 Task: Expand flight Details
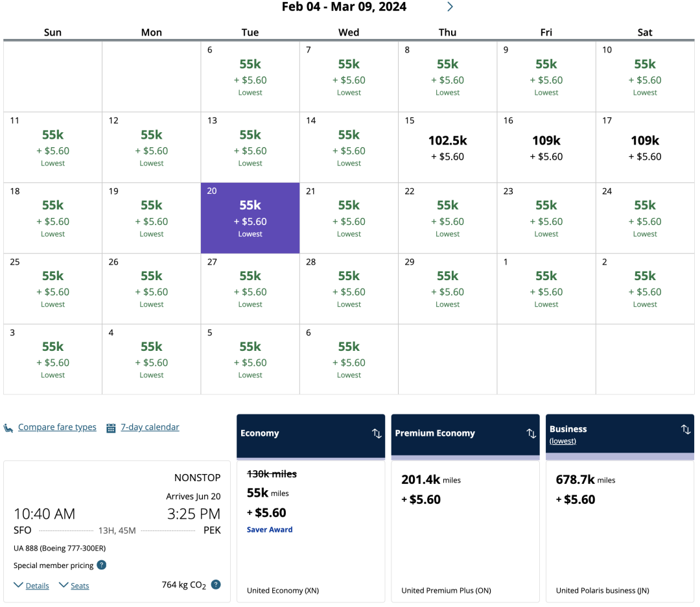37,586
